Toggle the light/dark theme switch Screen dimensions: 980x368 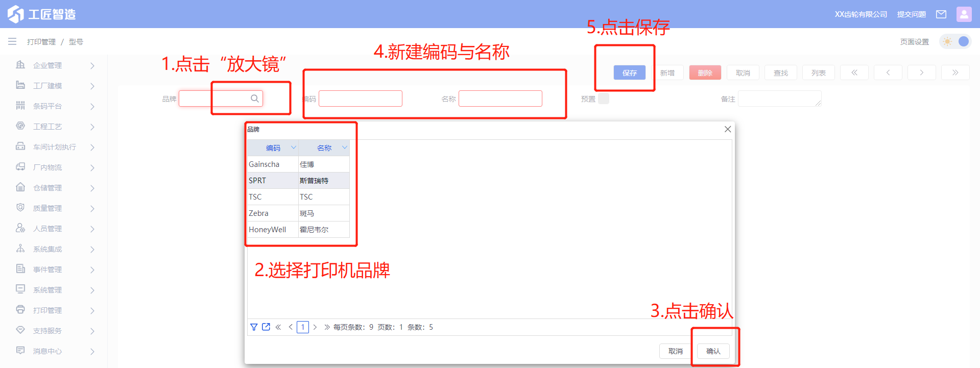955,41
